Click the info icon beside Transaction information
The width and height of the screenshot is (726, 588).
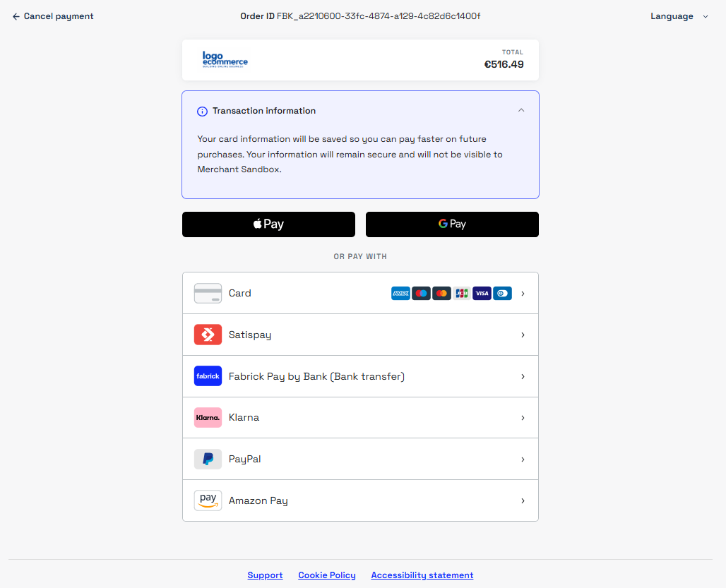tap(203, 112)
